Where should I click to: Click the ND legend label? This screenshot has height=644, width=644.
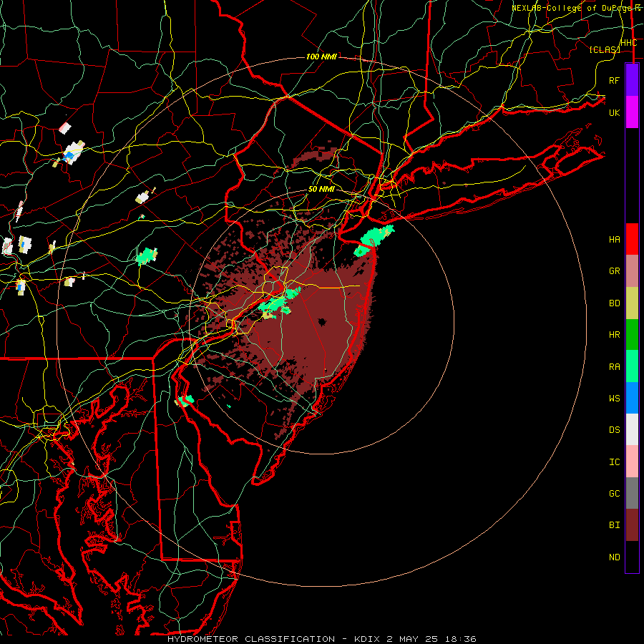click(614, 557)
